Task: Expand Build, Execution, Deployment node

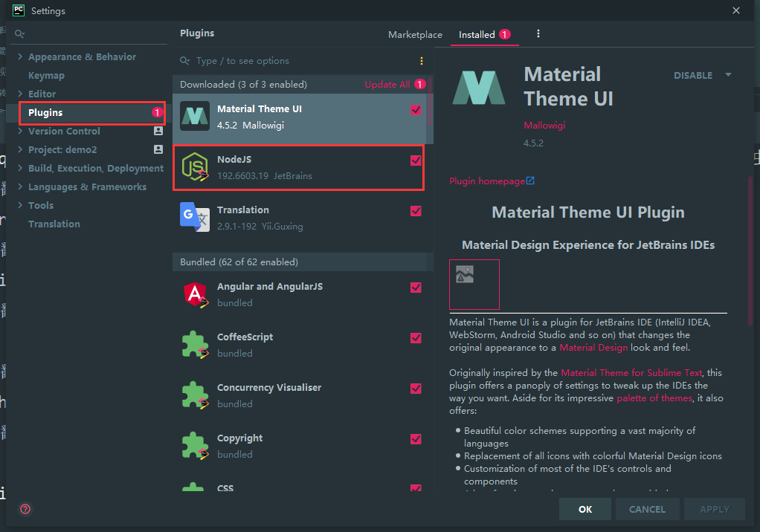Action: pos(20,168)
